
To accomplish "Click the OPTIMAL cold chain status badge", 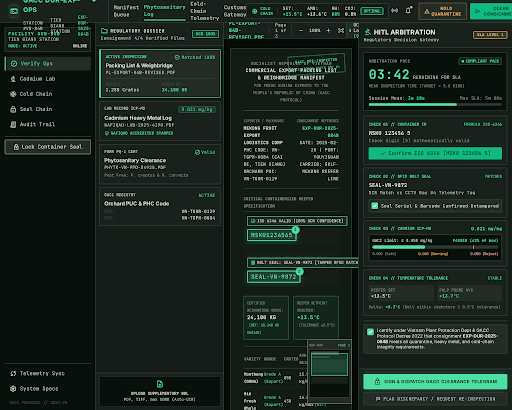I will pos(371,11).
